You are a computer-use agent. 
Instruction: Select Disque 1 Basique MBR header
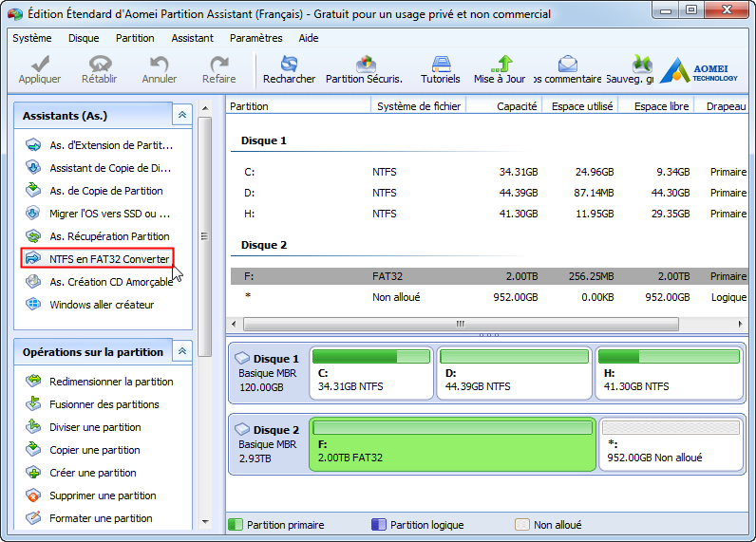pos(268,373)
